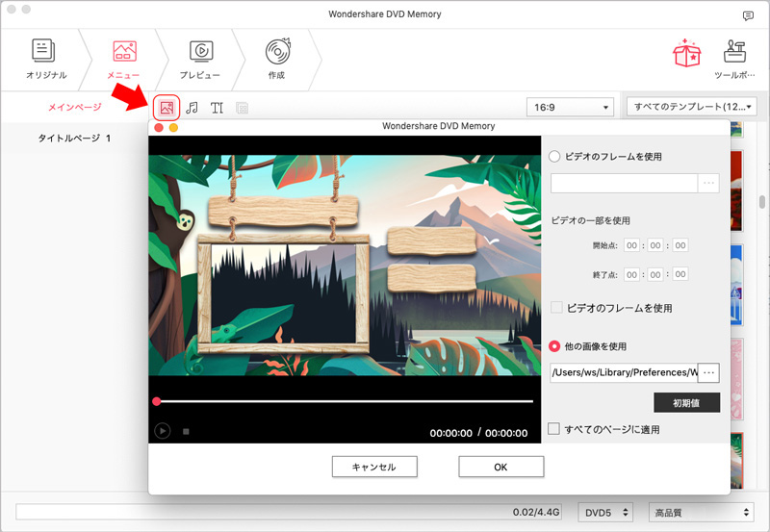The width and height of the screenshot is (770, 532).
Task: Click the 終了点 seconds field
Action: pyautogui.click(x=680, y=274)
